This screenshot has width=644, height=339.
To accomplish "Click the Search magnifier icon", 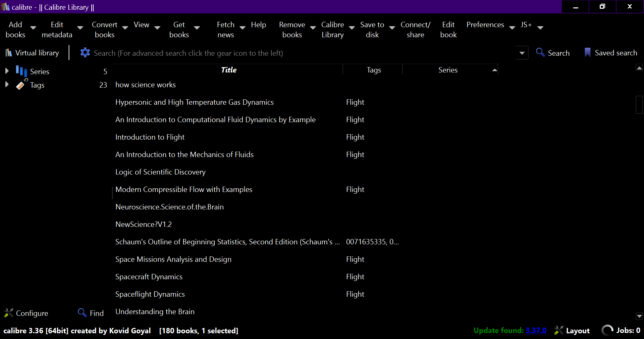I will pos(540,52).
